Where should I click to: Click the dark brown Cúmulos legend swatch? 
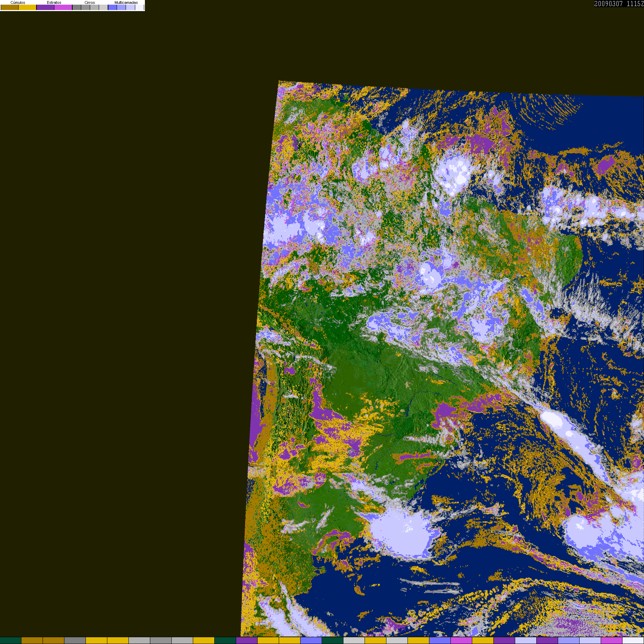pos(10,7)
